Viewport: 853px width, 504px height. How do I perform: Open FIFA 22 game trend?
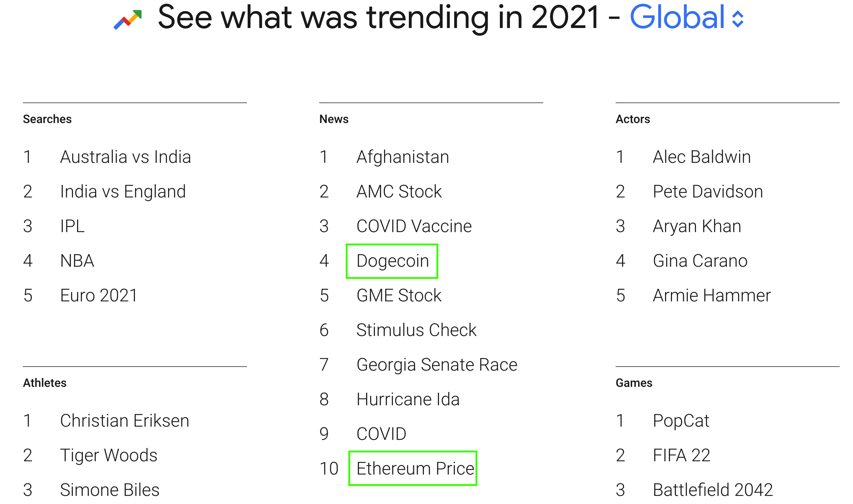click(681, 455)
